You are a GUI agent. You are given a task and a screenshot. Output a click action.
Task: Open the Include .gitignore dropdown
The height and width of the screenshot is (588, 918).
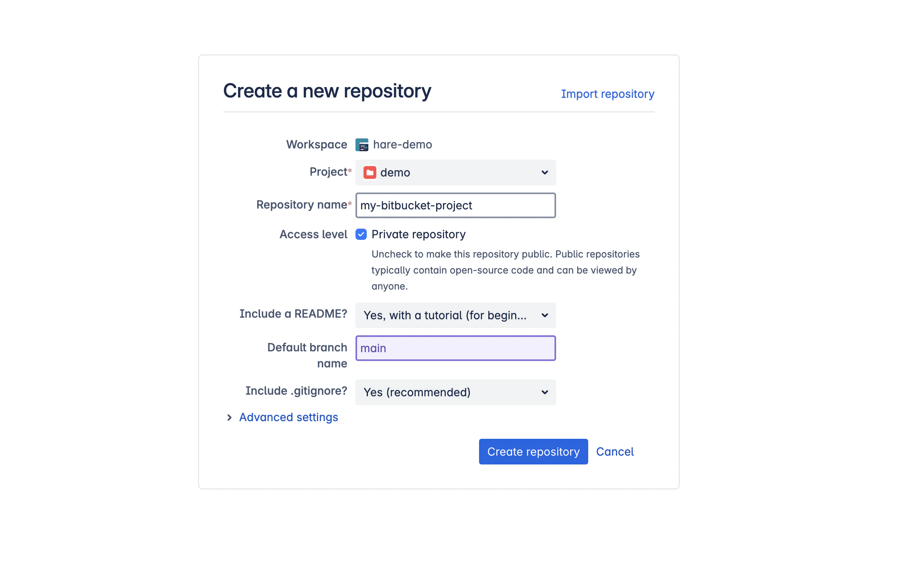[455, 392]
